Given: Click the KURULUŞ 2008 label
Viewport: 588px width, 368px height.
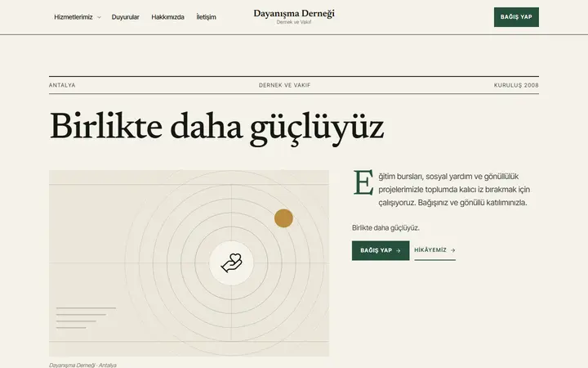Looking at the screenshot, I should pyautogui.click(x=516, y=85).
